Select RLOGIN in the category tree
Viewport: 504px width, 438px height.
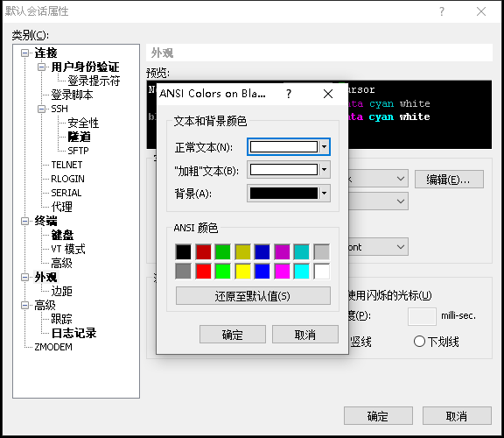point(68,179)
